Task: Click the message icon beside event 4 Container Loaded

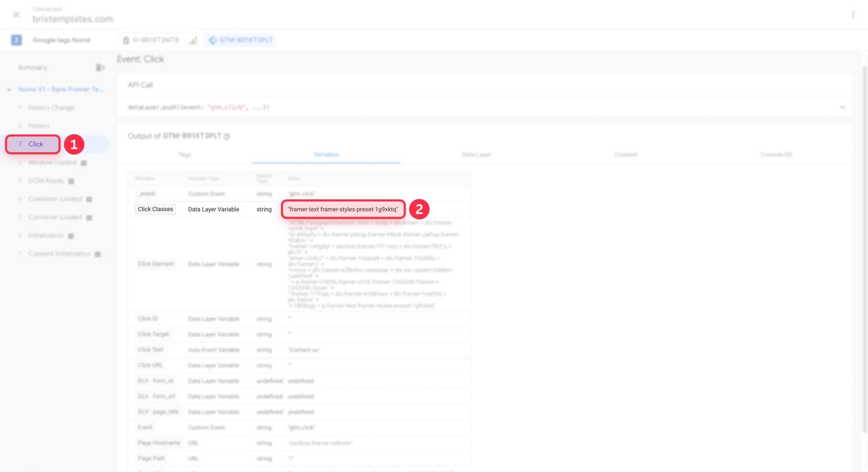Action: coord(89,199)
